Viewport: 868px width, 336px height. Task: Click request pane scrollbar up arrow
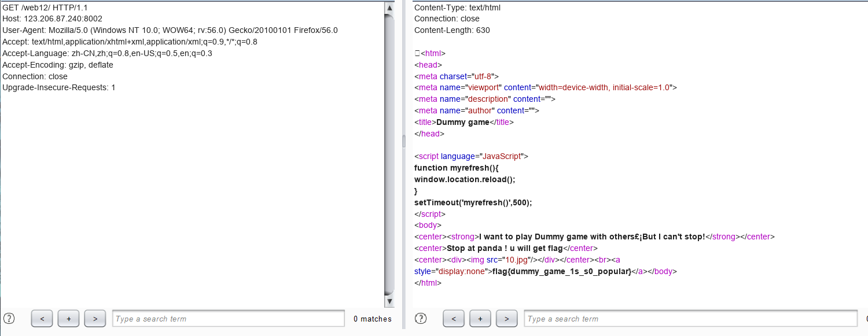click(x=389, y=8)
